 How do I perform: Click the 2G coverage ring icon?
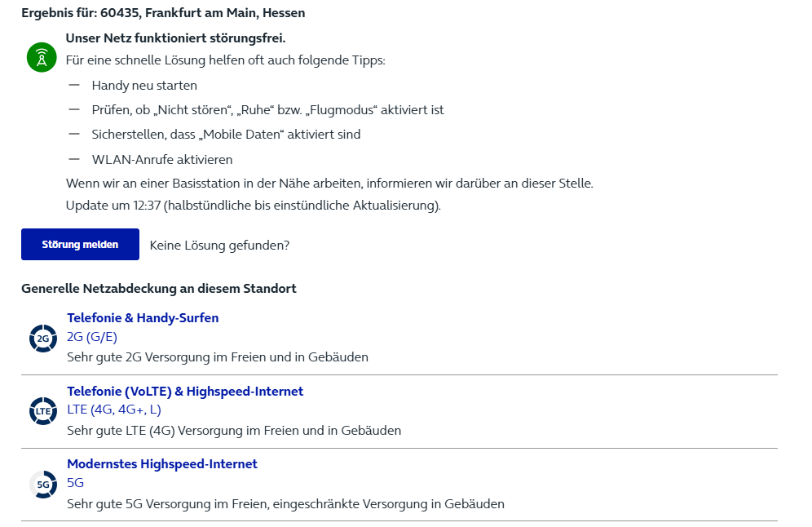tap(43, 339)
